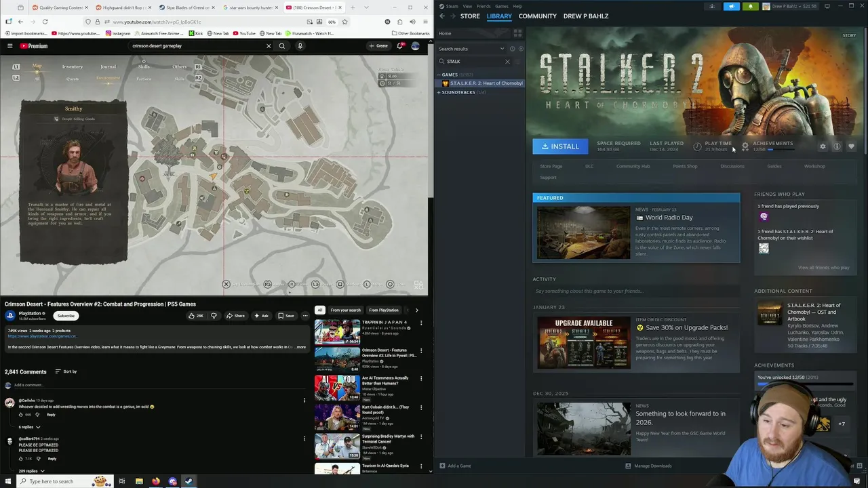This screenshot has height=488, width=868.
Task: Clear YouTube search box text
Action: (x=269, y=46)
